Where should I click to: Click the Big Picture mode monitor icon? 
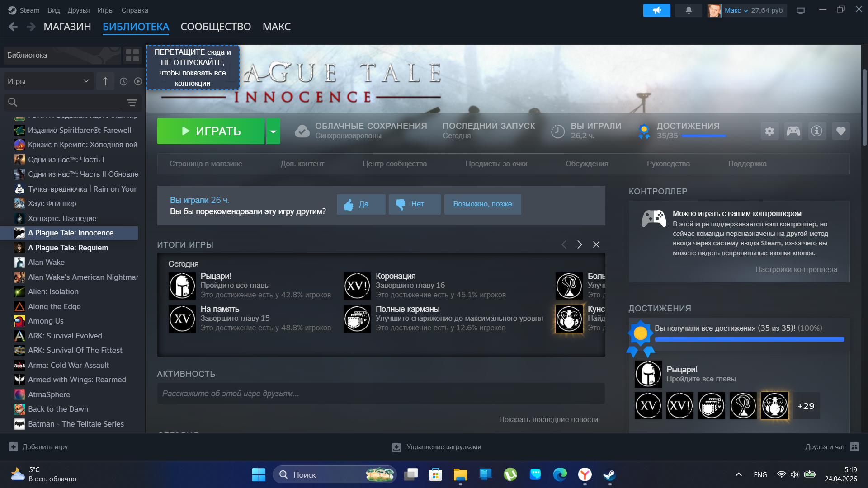800,10
